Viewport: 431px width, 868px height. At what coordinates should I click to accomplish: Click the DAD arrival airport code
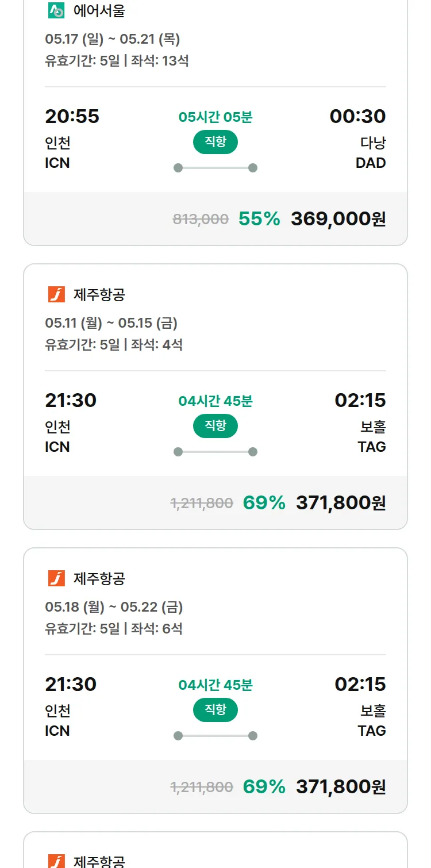(x=371, y=163)
